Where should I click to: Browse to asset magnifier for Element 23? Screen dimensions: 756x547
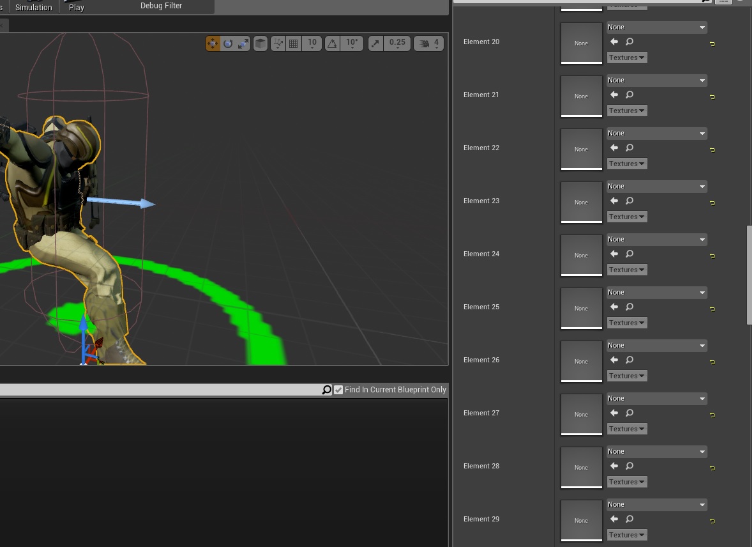coord(630,201)
